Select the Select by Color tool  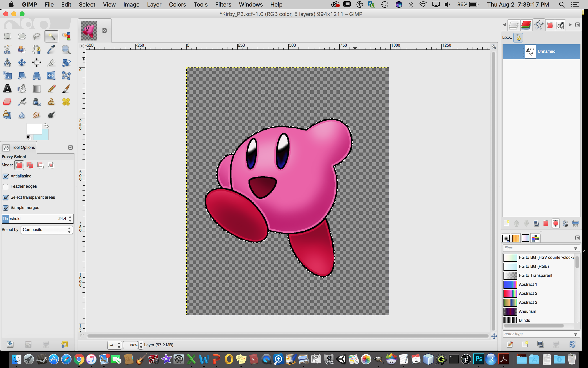click(66, 36)
